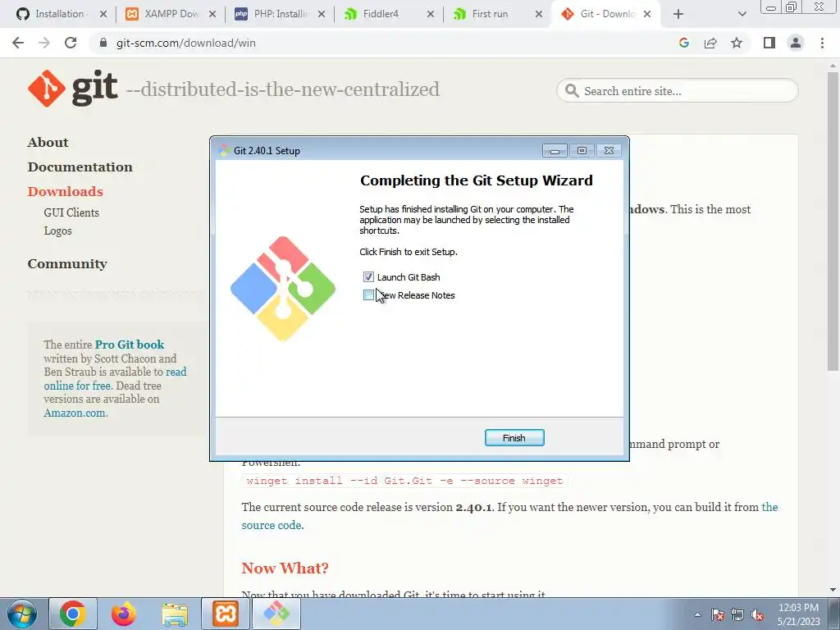Open the Chrome profile avatar

click(x=796, y=43)
